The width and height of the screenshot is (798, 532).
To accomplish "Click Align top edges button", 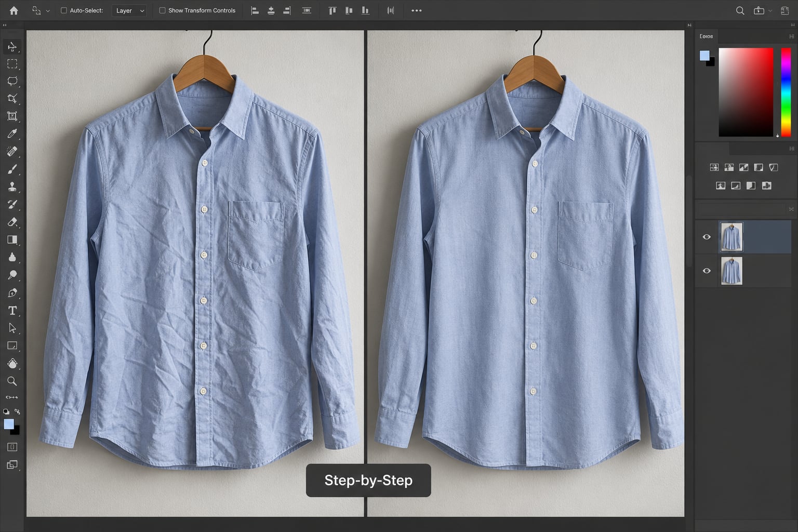I will pos(332,10).
